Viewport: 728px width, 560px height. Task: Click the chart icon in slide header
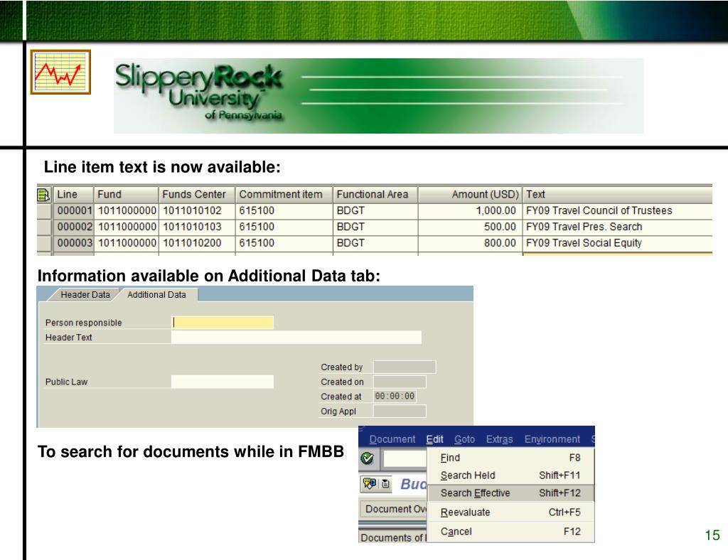coord(60,72)
